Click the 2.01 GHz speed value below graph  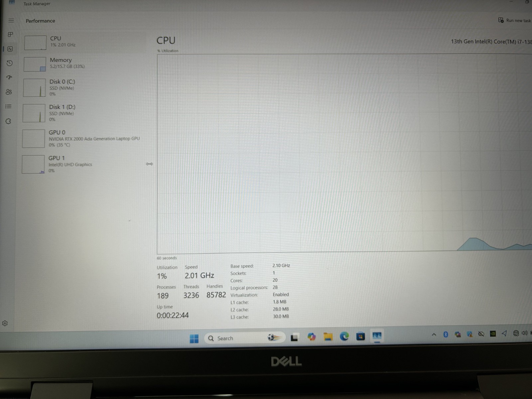click(x=199, y=275)
